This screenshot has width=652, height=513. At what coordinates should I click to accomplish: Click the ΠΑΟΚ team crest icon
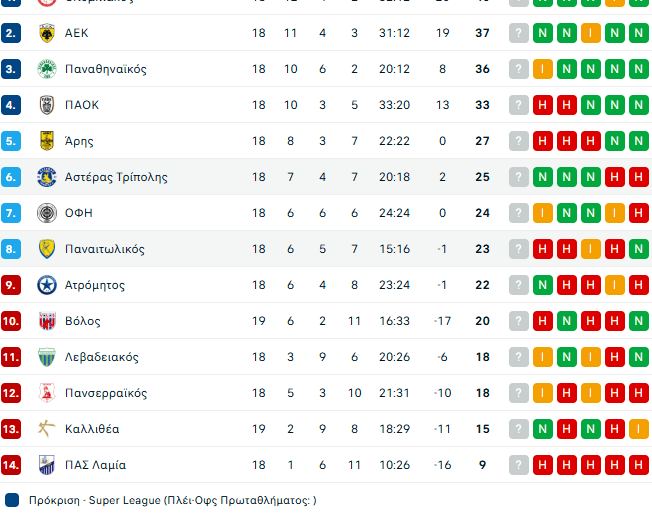pyautogui.click(x=46, y=105)
